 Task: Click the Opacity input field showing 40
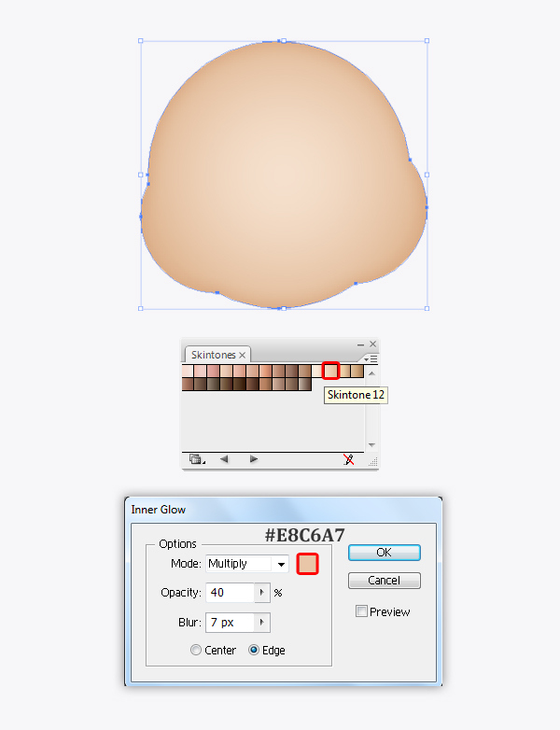coord(230,593)
